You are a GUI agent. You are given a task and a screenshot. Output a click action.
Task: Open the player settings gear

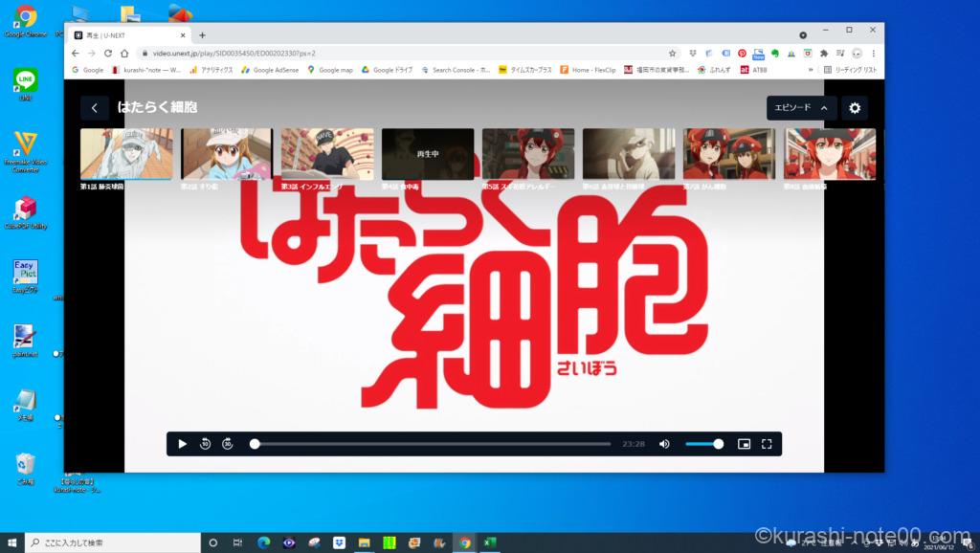(854, 108)
